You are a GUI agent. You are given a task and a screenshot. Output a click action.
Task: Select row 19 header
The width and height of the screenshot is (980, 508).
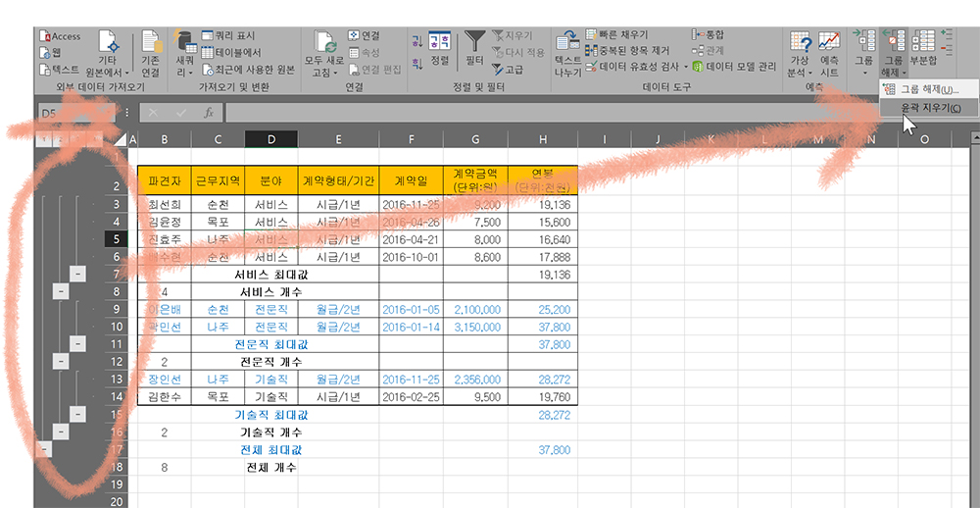117,484
